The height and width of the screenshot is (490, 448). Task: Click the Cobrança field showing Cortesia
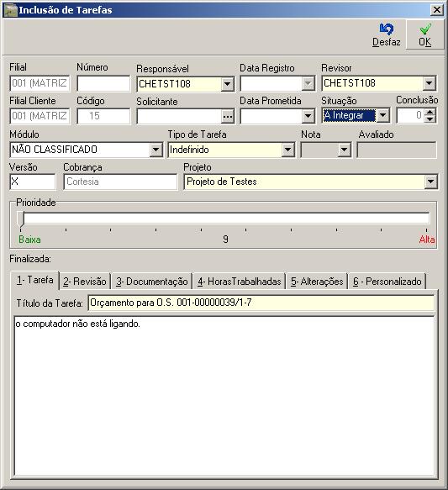tap(120, 182)
